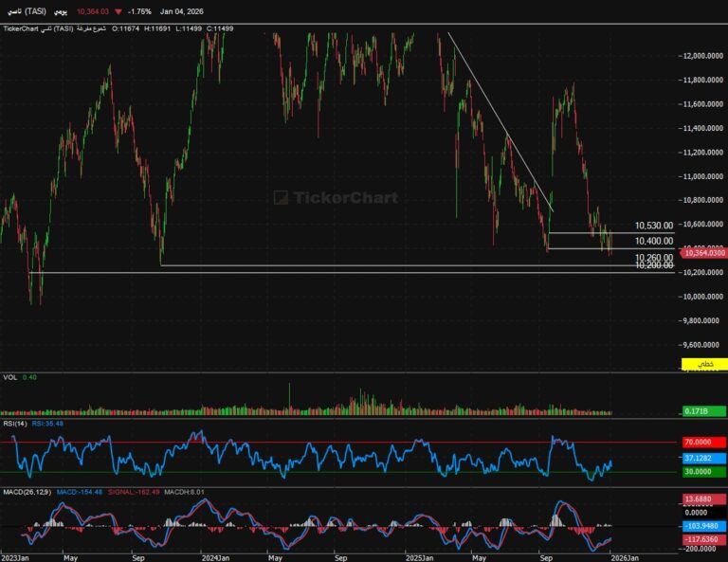Click the MACD(26,12,9) indicator title
728x562 pixels.
(x=27, y=492)
